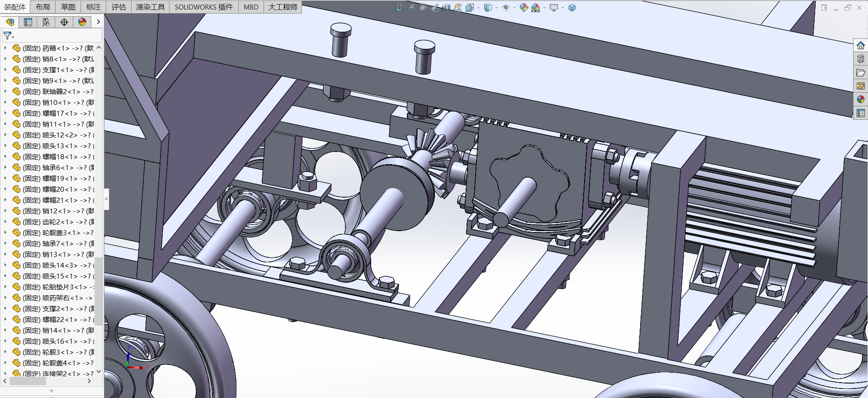Open the feature tree filter funnel

[8, 36]
